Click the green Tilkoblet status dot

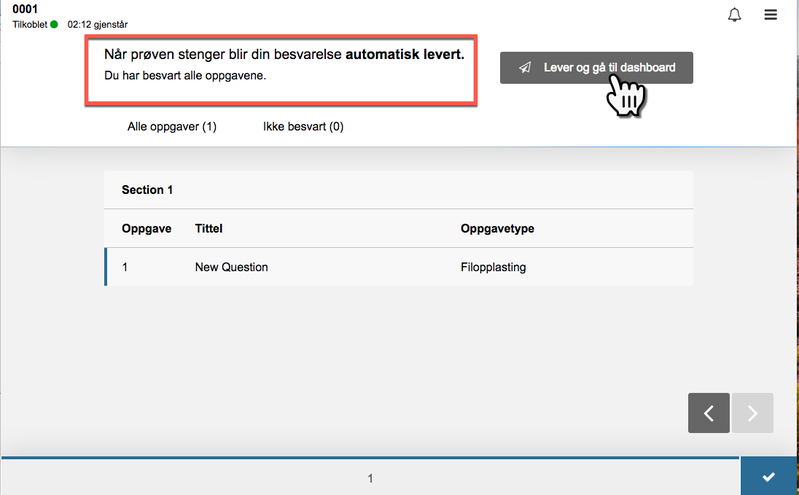tap(54, 24)
